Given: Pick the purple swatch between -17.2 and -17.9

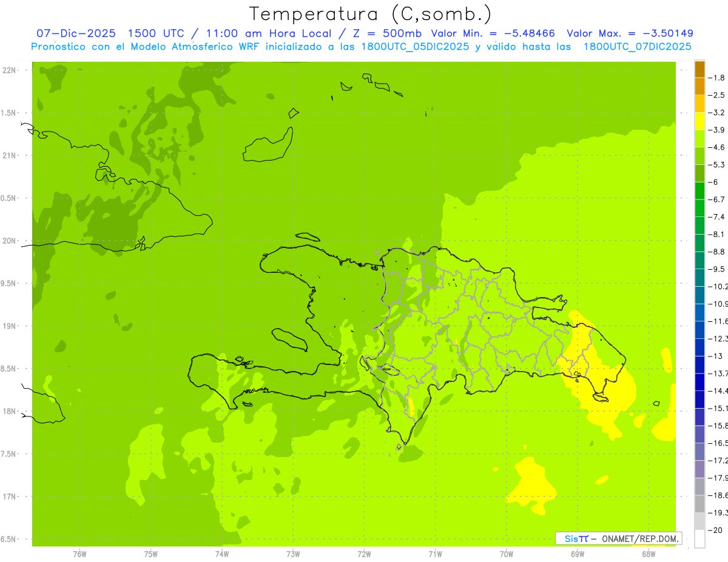Looking at the screenshot, I should tap(699, 469).
